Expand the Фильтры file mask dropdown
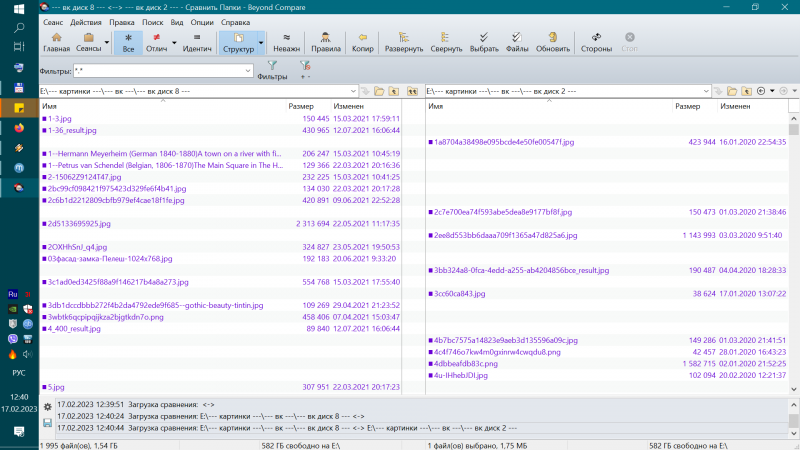 tap(247, 71)
